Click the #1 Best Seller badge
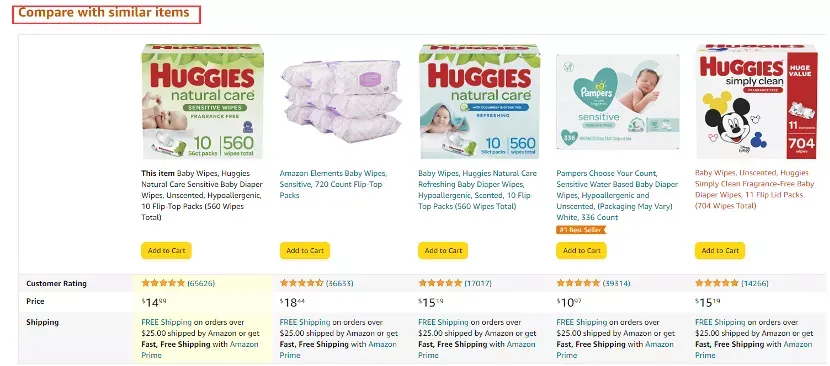This screenshot has width=830, height=366. pyautogui.click(x=581, y=230)
